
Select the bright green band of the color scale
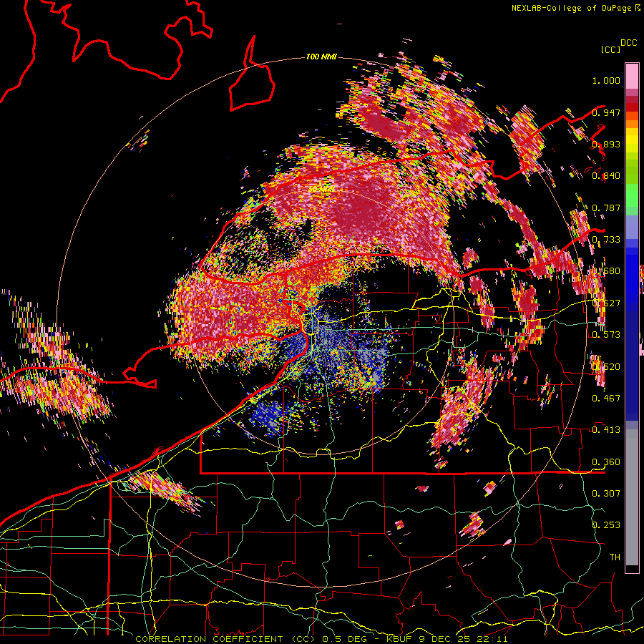632,195
